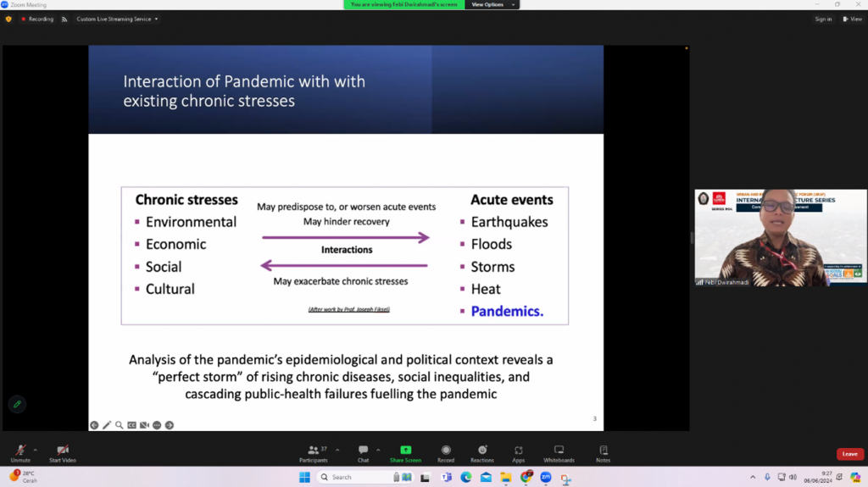
Task: Click the Sign in link
Action: pos(823,19)
